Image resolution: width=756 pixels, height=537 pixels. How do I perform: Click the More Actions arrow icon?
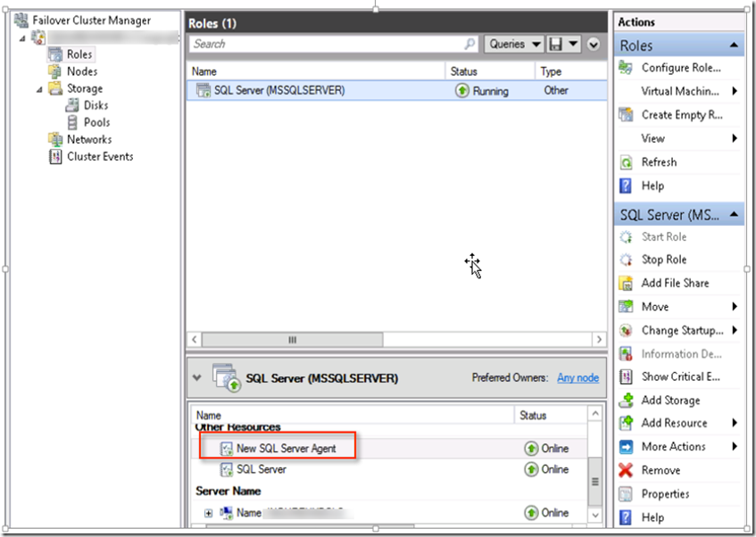pyautogui.click(x=626, y=447)
